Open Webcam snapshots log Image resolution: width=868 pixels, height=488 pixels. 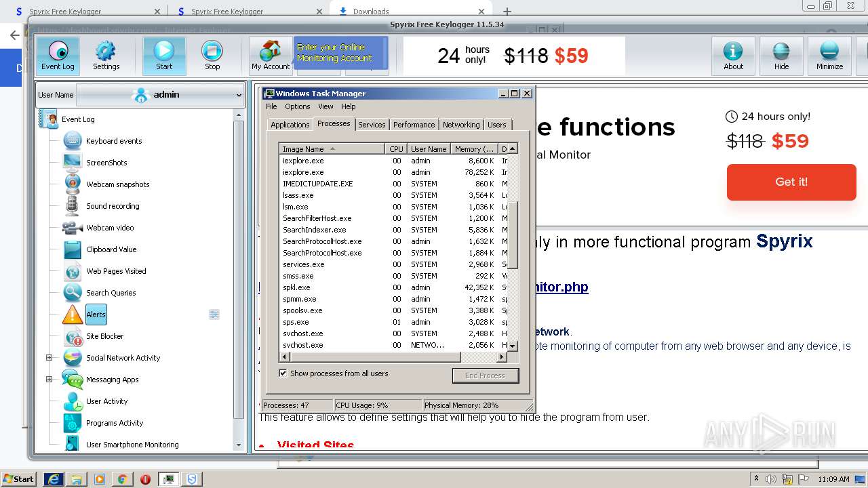(117, 184)
